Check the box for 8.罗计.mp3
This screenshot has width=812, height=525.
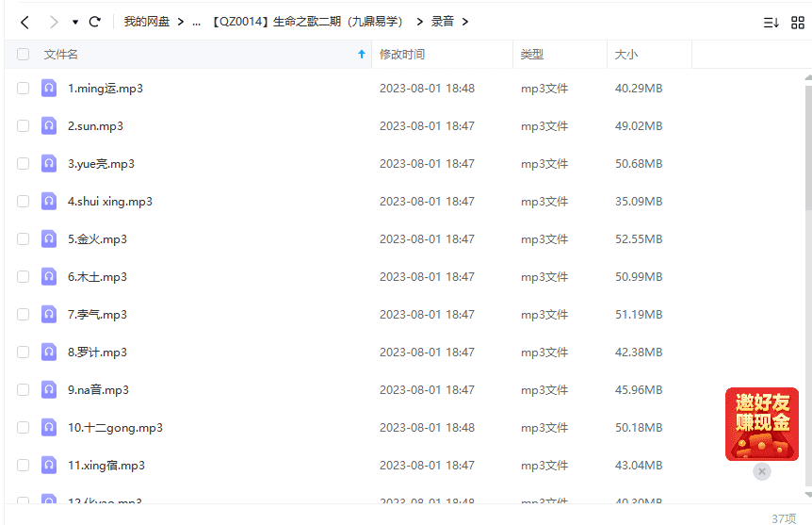[23, 352]
